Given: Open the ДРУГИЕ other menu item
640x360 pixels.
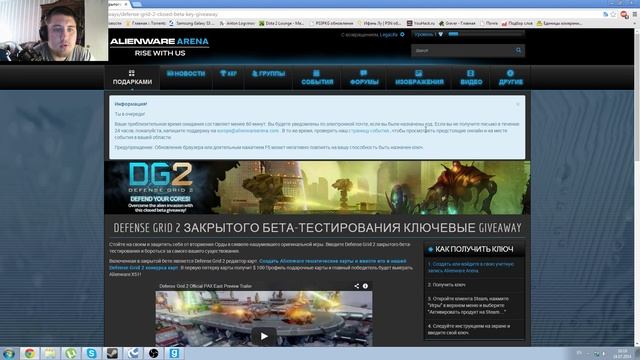Looking at the screenshot, I should [x=511, y=78].
